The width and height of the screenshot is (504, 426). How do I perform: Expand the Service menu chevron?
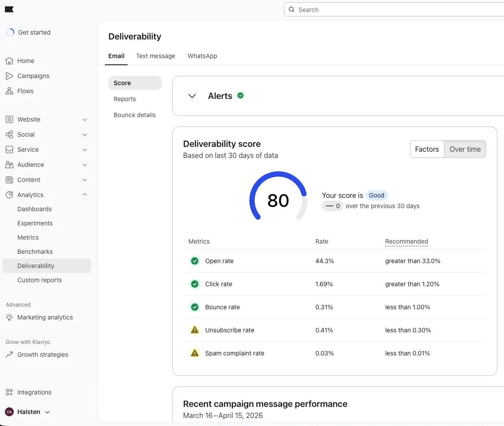tap(85, 150)
